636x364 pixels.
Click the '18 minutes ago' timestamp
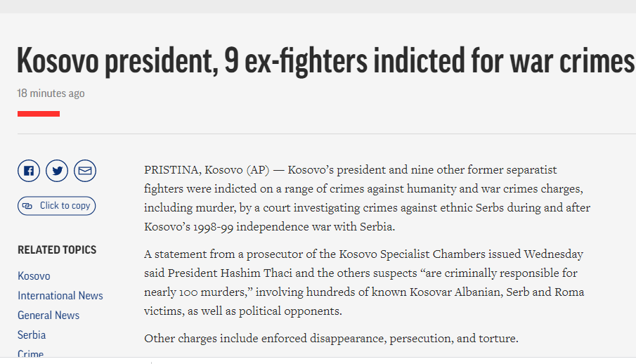tap(51, 93)
